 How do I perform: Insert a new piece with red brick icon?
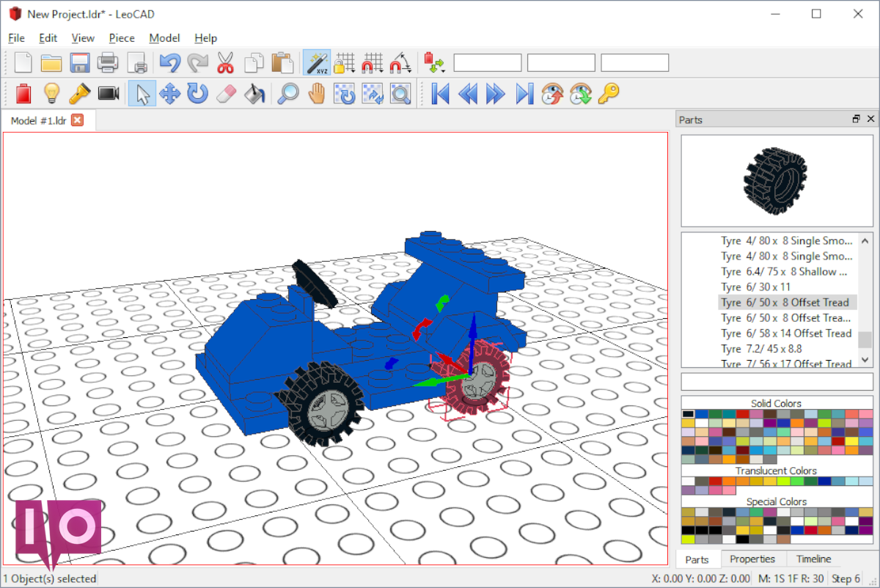23,94
